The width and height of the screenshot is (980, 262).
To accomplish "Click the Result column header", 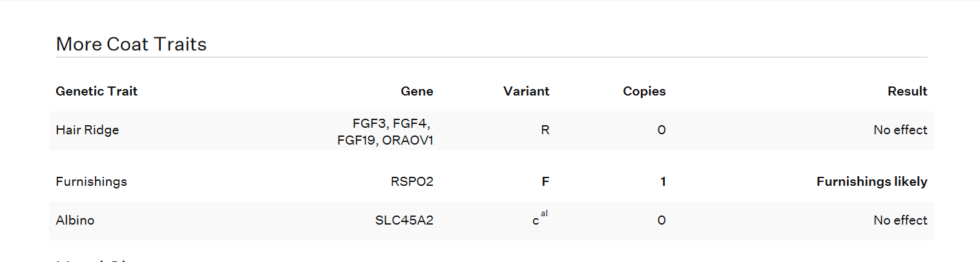I will pos(907,91).
